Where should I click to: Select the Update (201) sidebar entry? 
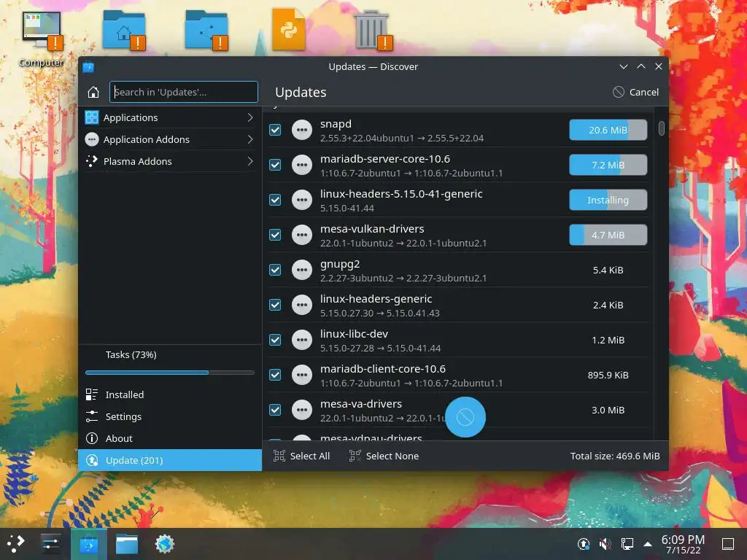point(170,461)
